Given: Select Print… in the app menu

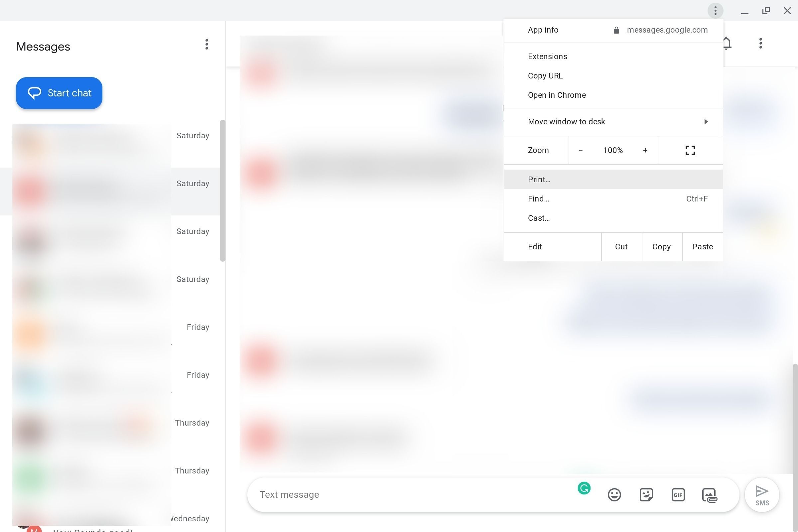Looking at the screenshot, I should click(613, 179).
